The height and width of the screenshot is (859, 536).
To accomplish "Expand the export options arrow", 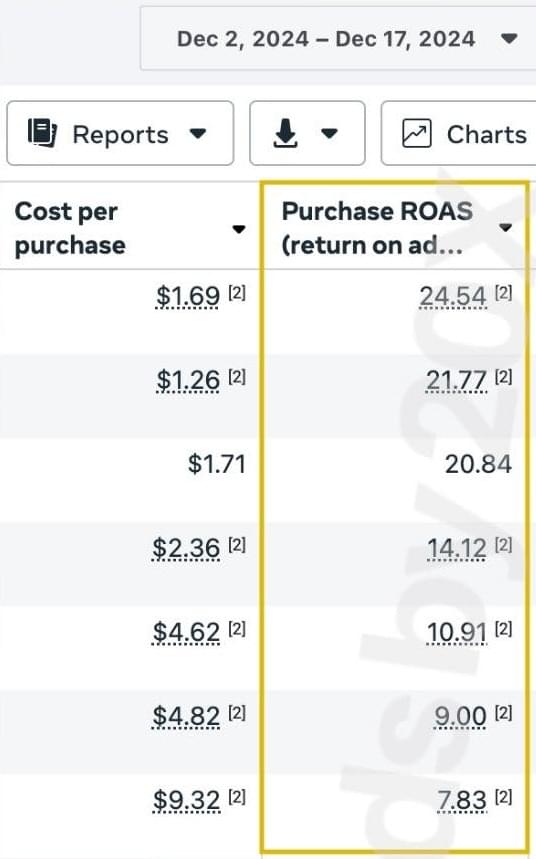I will coord(329,133).
